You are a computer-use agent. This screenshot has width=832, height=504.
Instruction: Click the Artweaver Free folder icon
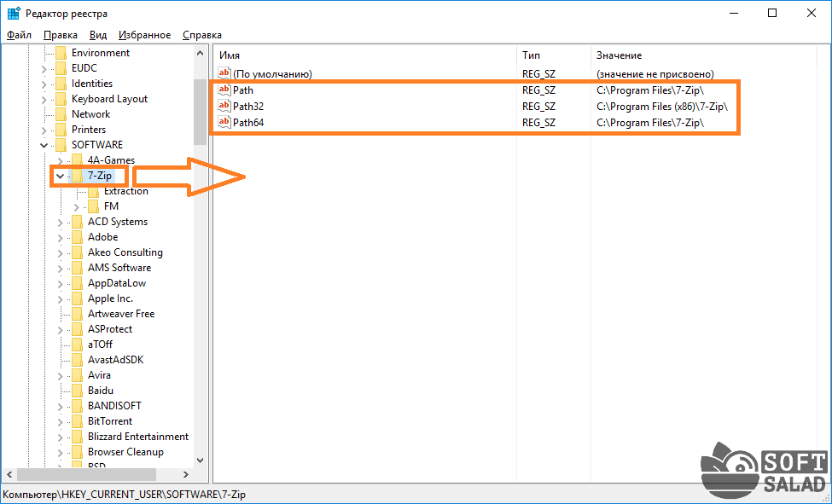tap(78, 314)
